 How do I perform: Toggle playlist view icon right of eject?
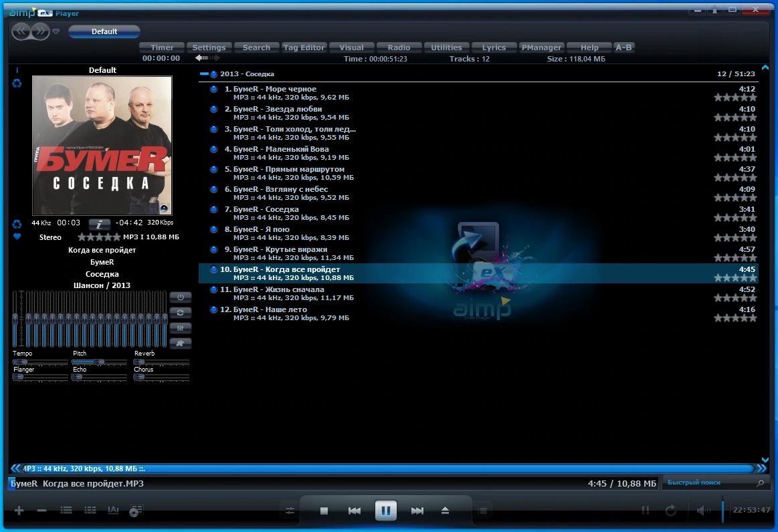click(x=482, y=511)
